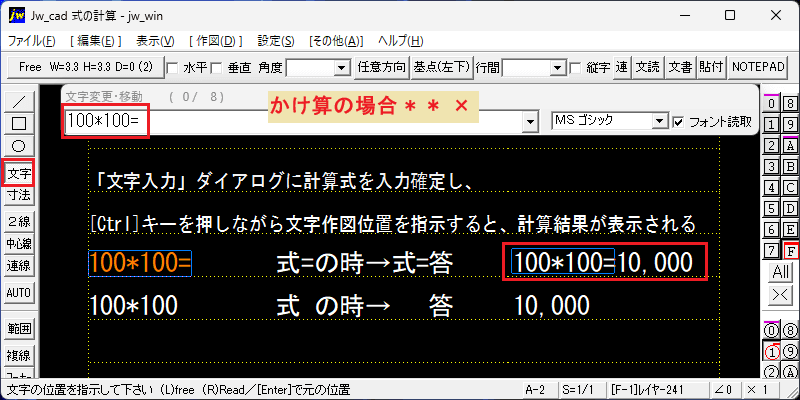Enable the 垂直 vertical checkbox

tap(217, 67)
